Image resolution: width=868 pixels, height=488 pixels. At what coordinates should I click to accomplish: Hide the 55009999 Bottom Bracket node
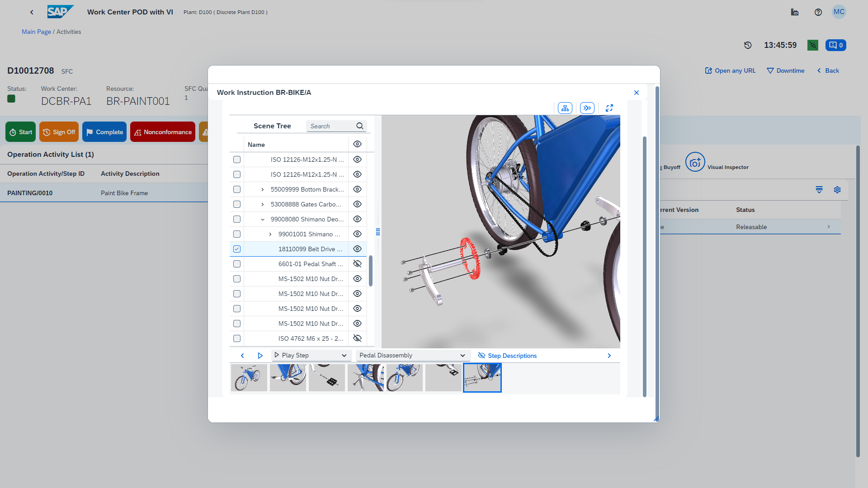[x=357, y=189]
